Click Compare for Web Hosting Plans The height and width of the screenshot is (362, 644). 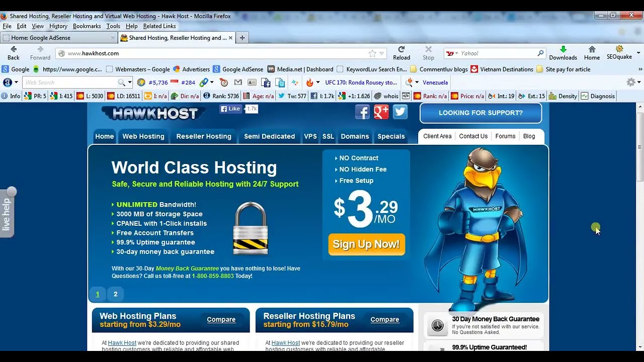[x=221, y=320]
